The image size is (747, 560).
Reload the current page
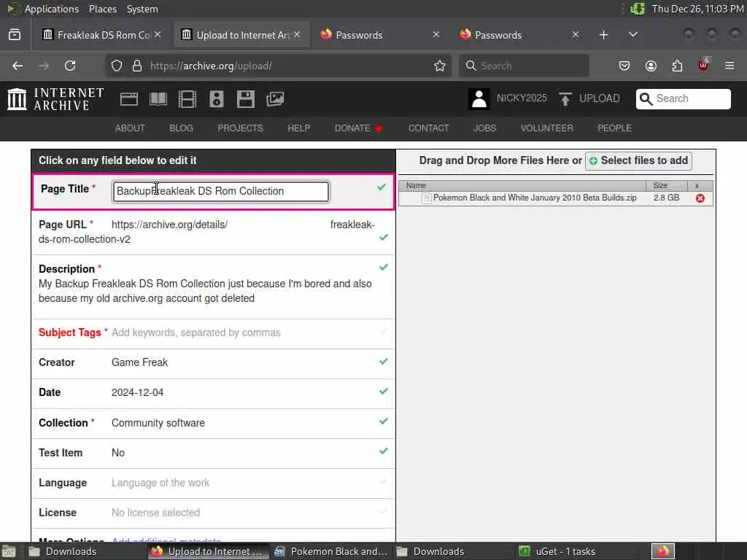pyautogui.click(x=70, y=66)
